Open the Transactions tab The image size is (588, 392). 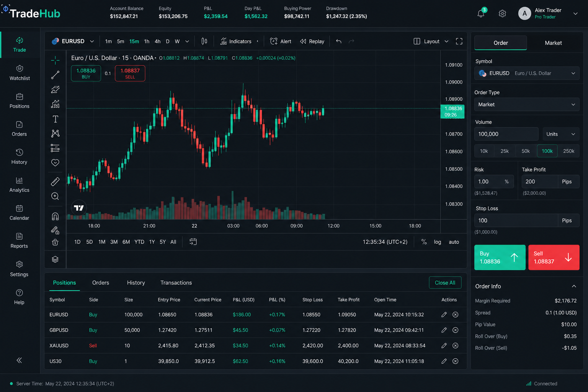pyautogui.click(x=176, y=283)
